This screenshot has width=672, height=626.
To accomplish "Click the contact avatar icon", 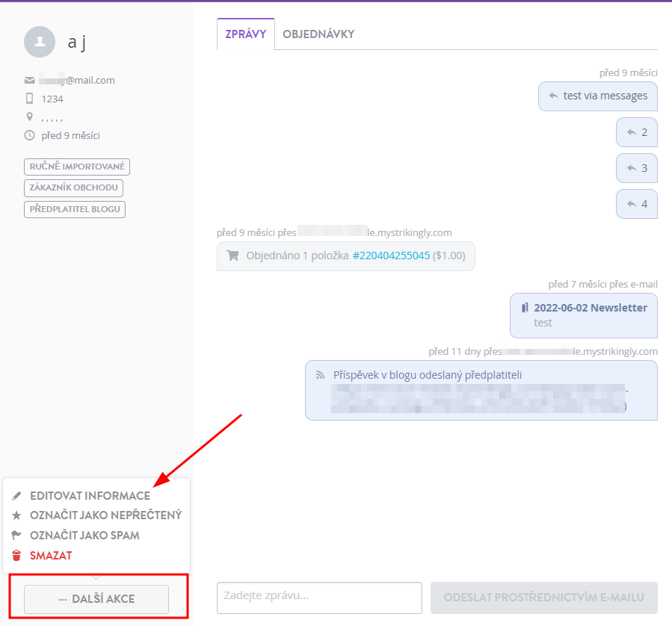I will [40, 42].
